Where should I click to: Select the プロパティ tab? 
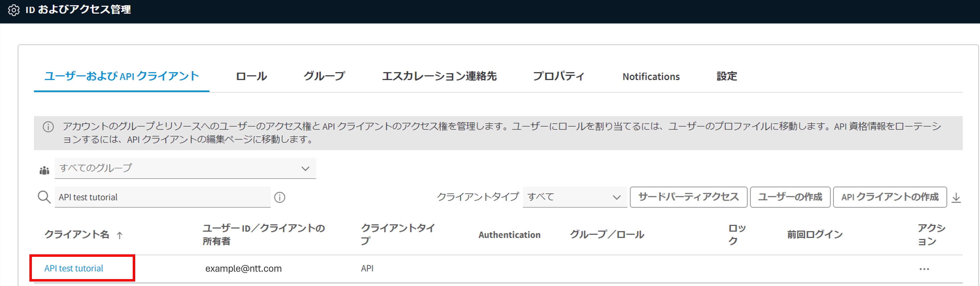tap(558, 76)
